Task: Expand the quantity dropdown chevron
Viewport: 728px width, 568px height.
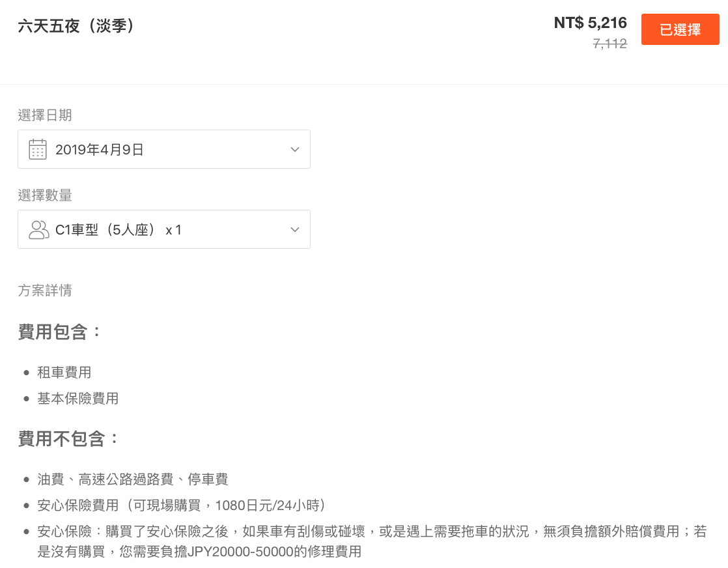Action: 295,230
